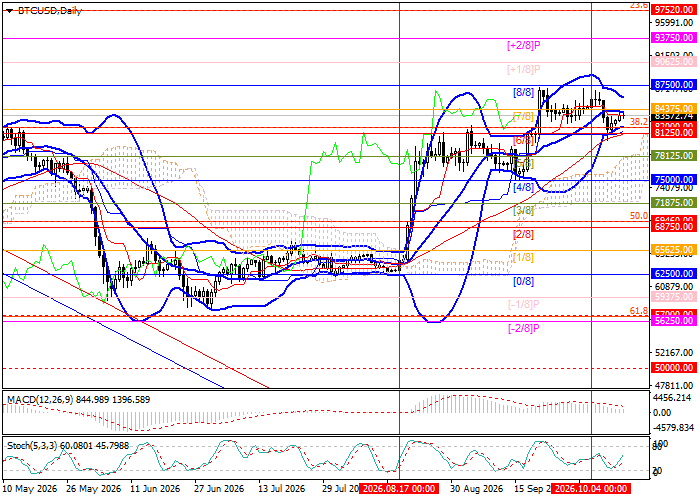Click the triangle arrow beside BTCUSD,Daily
700x500 pixels.
click(x=9, y=12)
